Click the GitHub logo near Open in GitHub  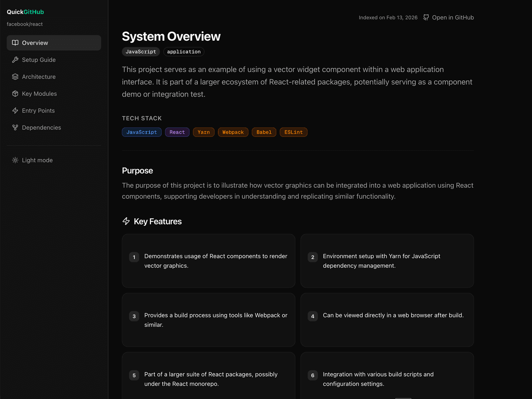[426, 17]
